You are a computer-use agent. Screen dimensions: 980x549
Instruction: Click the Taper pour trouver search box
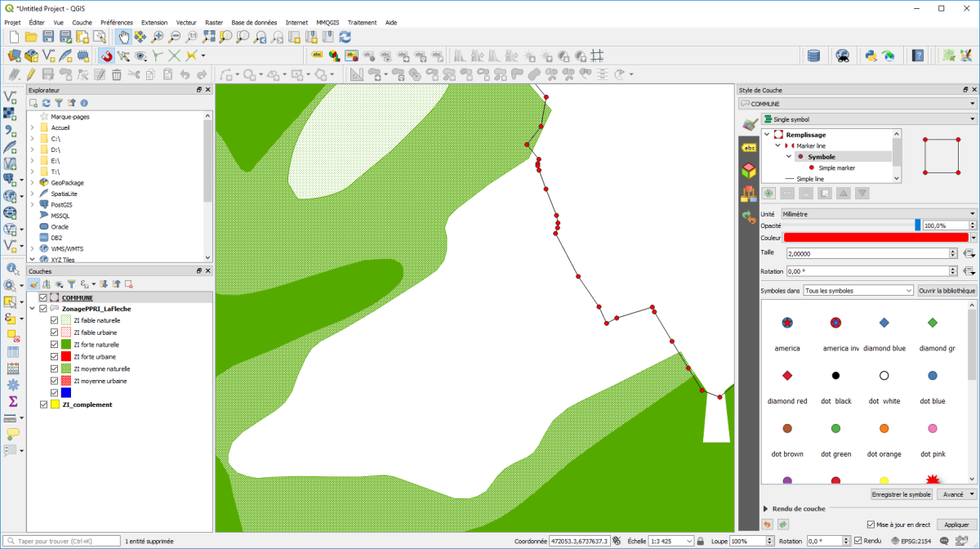point(62,541)
